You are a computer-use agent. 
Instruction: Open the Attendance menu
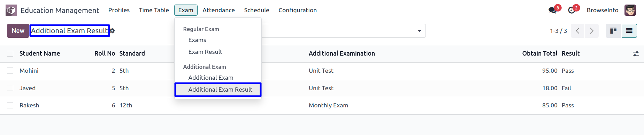pyautogui.click(x=219, y=10)
